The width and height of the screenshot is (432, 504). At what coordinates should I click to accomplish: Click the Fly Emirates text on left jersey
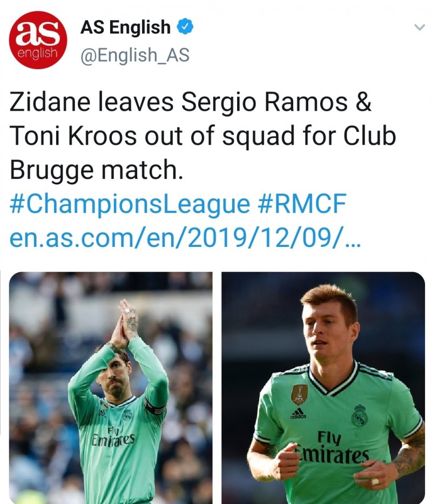coord(114,436)
